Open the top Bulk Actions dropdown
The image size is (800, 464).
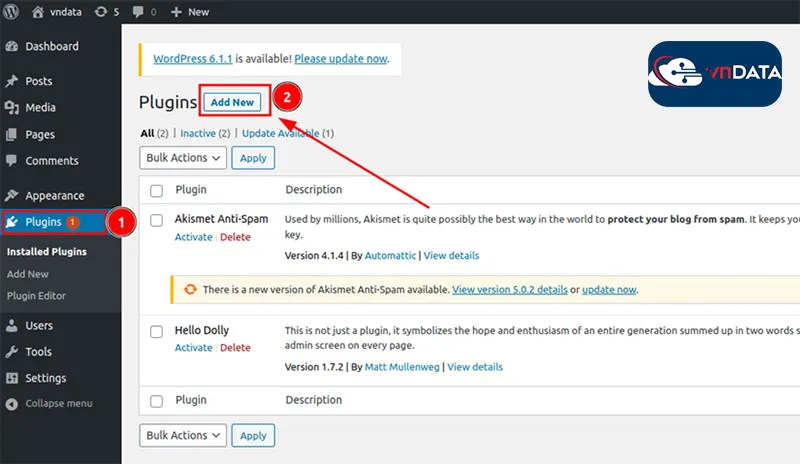click(183, 158)
